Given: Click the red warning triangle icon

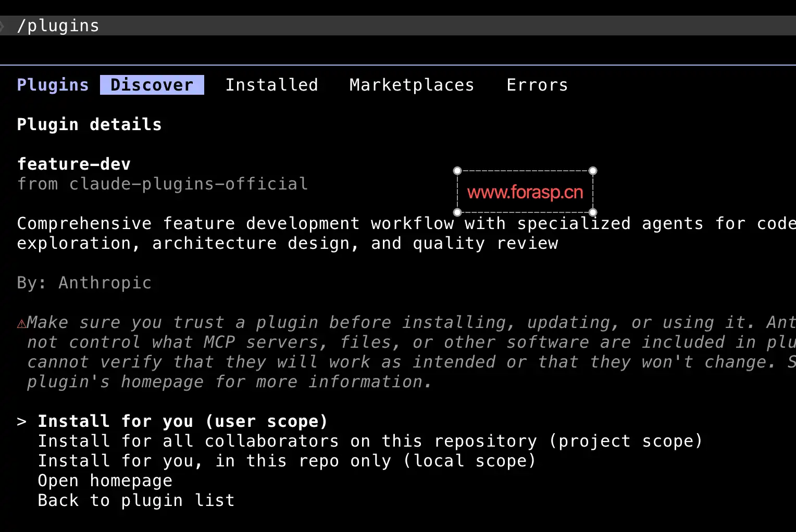Looking at the screenshot, I should click(21, 324).
